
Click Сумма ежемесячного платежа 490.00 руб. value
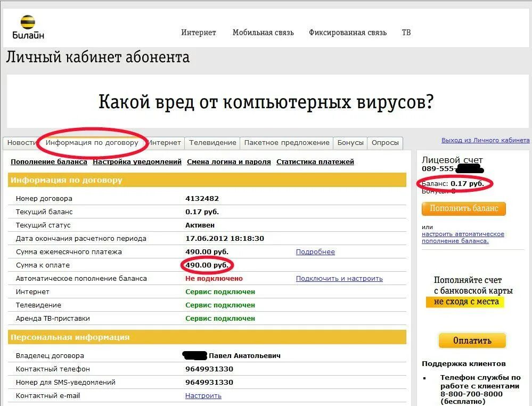207,252
